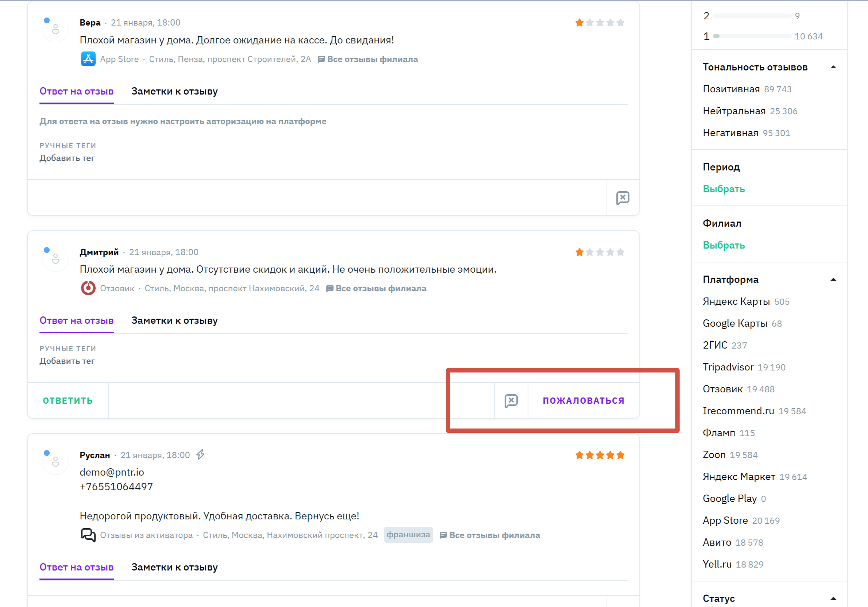This screenshot has height=607, width=868.
Task: Click Vera's user avatar
Action: click(55, 29)
